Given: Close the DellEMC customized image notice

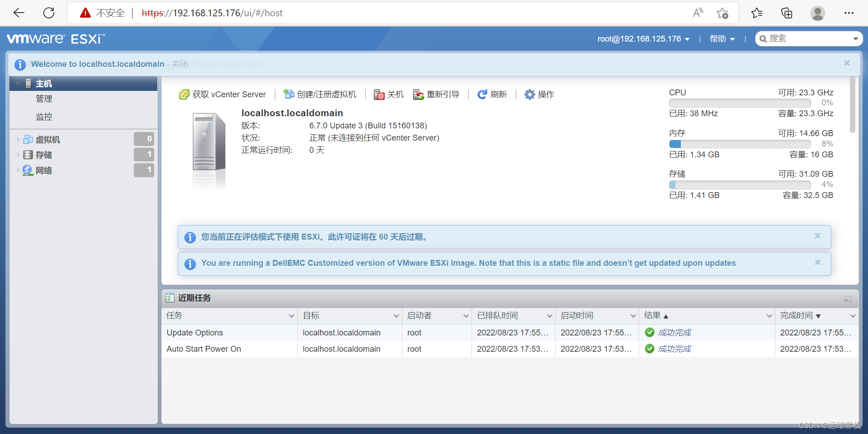Looking at the screenshot, I should point(817,262).
